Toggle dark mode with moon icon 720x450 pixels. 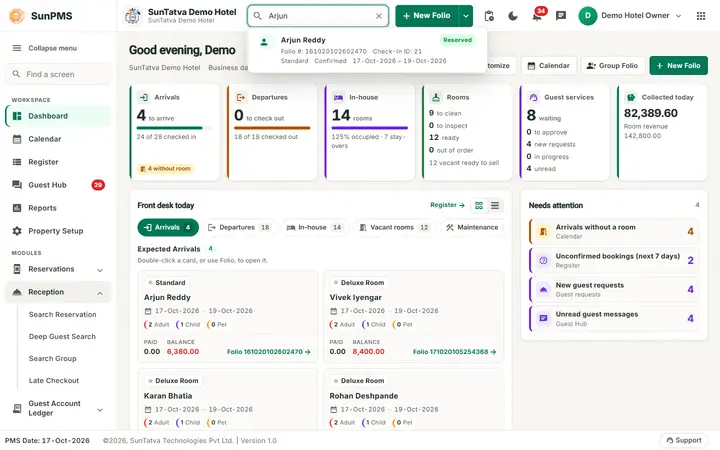click(x=513, y=16)
